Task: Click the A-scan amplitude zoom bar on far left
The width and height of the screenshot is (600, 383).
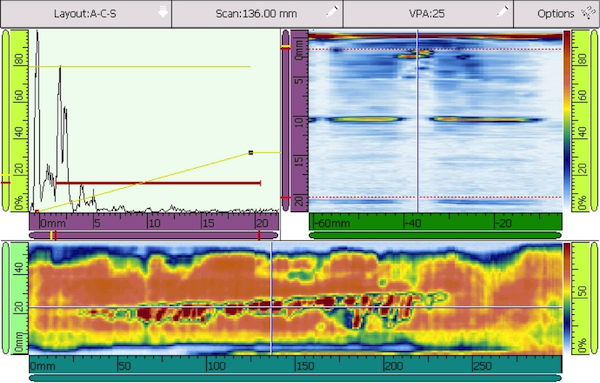Action: [x=5, y=121]
